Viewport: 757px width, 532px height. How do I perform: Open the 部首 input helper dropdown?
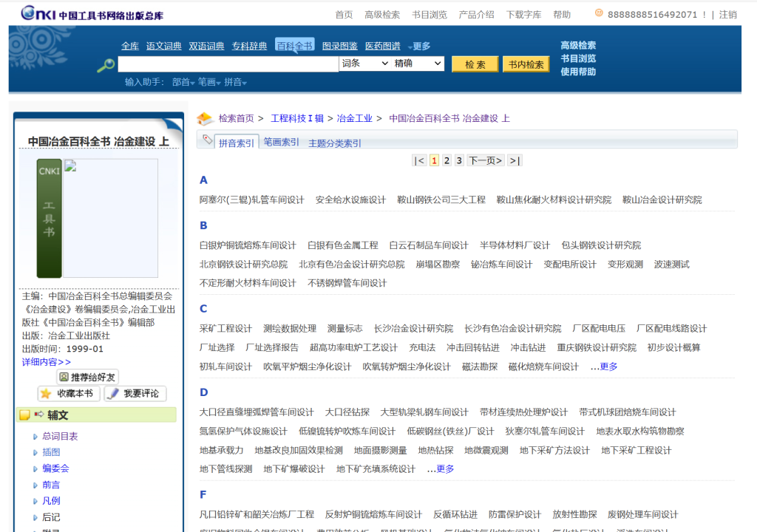[183, 82]
